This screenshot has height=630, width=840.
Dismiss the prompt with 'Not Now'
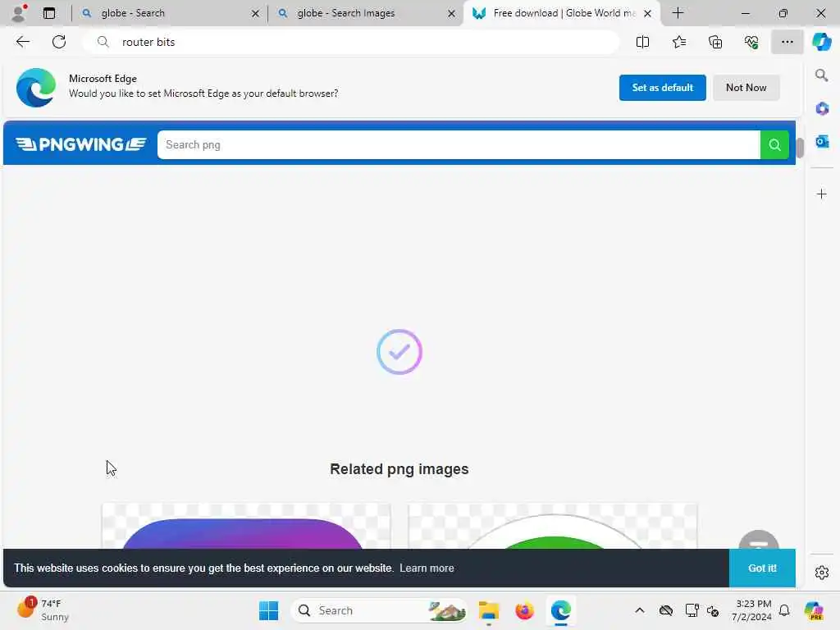[746, 87]
